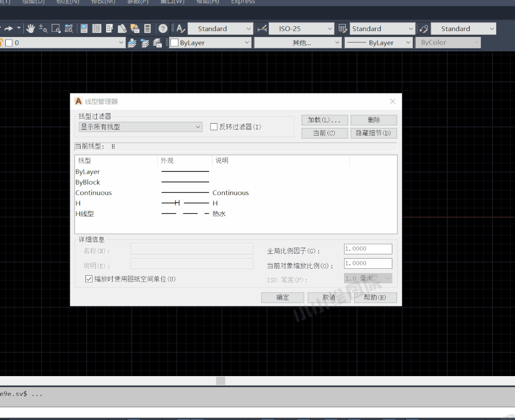Viewport: 515px width, 420px height.
Task: Click the 加载(L)... button
Action: tap(324, 120)
